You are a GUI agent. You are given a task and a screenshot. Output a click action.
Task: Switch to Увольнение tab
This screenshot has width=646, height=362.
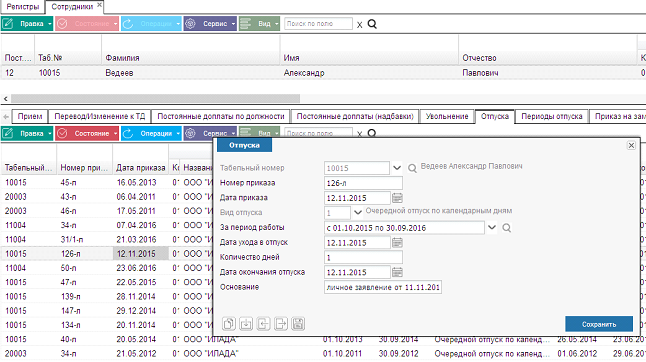[447, 117]
